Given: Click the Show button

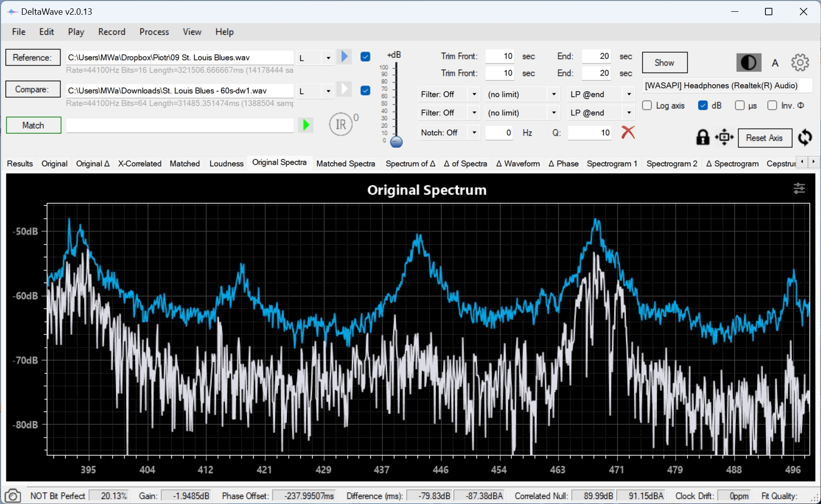Looking at the screenshot, I should [664, 62].
